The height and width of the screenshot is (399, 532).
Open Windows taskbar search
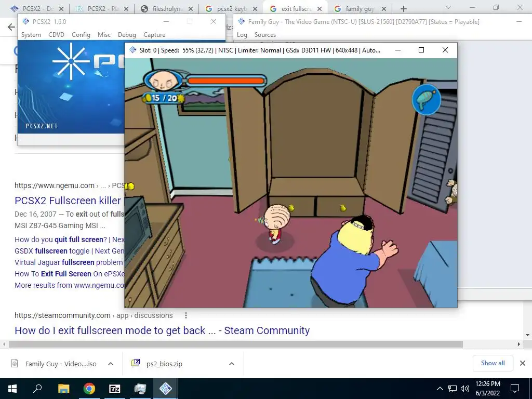click(37, 389)
